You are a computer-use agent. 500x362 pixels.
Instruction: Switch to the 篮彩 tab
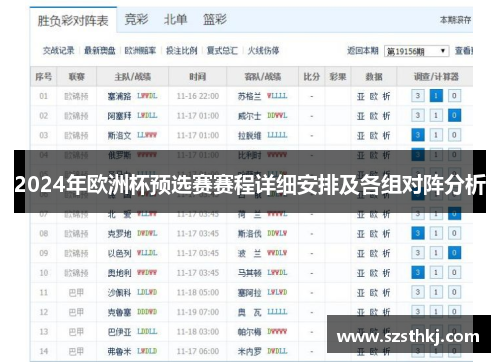click(215, 19)
